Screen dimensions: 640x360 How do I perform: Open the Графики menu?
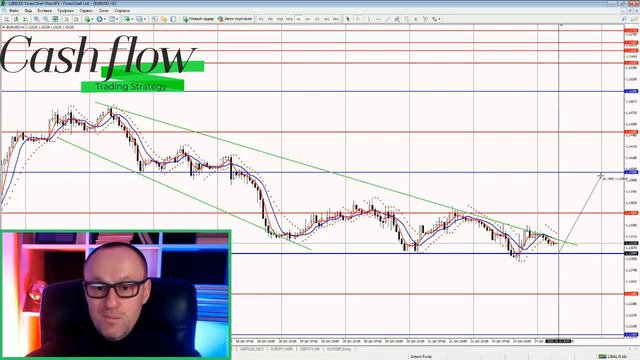coord(65,11)
